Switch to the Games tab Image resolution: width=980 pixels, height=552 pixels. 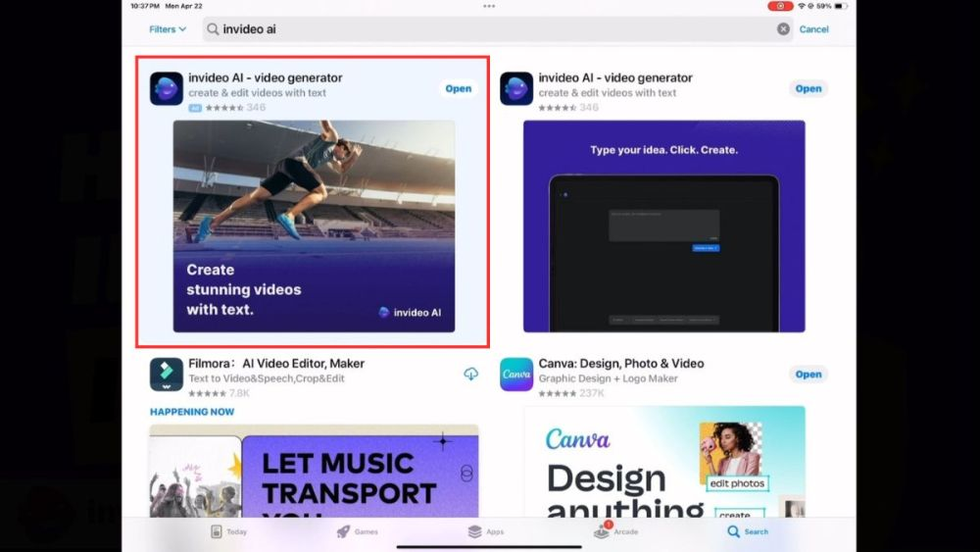point(357,531)
